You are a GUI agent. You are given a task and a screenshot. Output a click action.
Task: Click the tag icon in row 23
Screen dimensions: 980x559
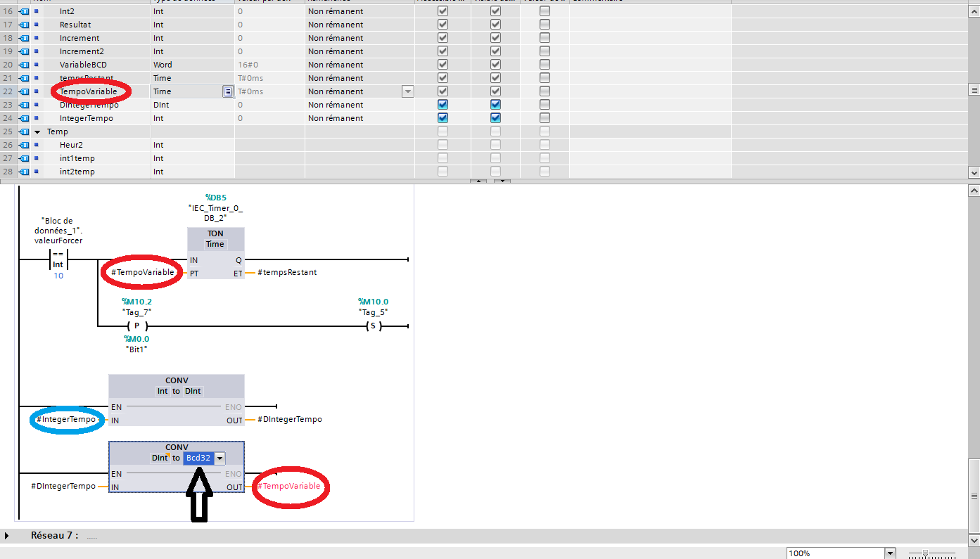23,105
